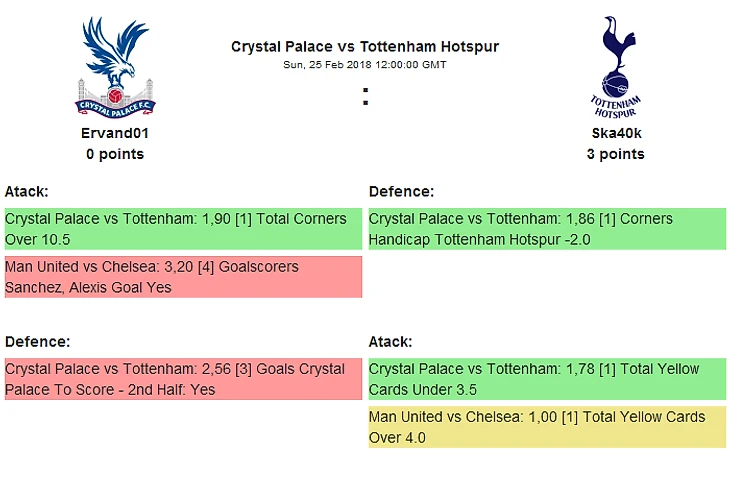The width and height of the screenshot is (730, 480).
Task: Click the Tottenham Hotspur wordmark under the cockerel
Action: tap(615, 106)
